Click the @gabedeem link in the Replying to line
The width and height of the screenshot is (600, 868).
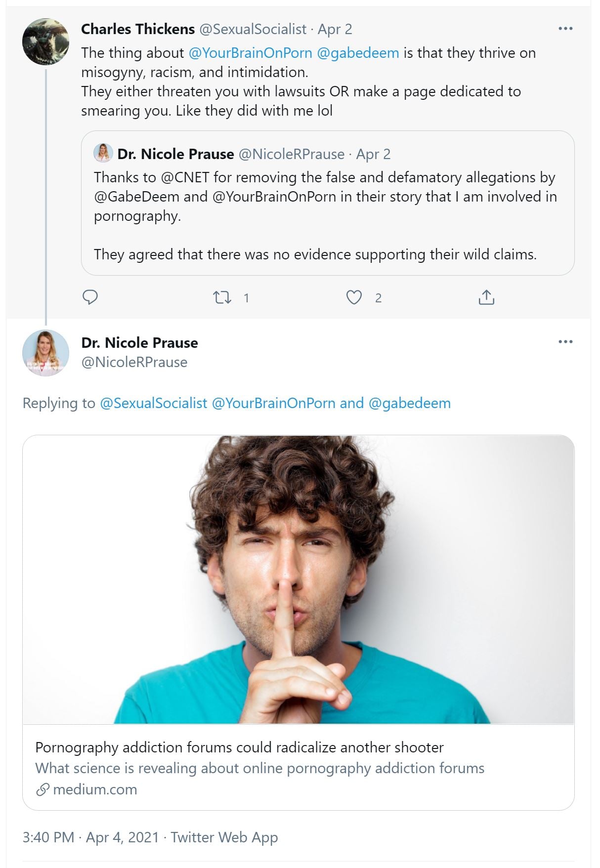(x=409, y=403)
